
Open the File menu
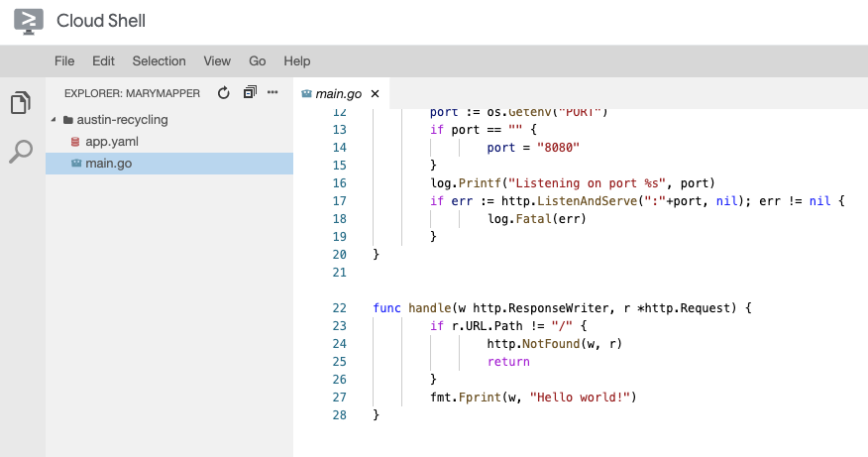tap(64, 61)
